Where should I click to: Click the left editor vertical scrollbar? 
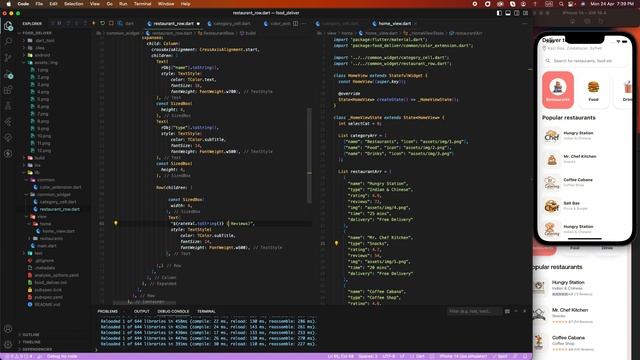(309, 155)
